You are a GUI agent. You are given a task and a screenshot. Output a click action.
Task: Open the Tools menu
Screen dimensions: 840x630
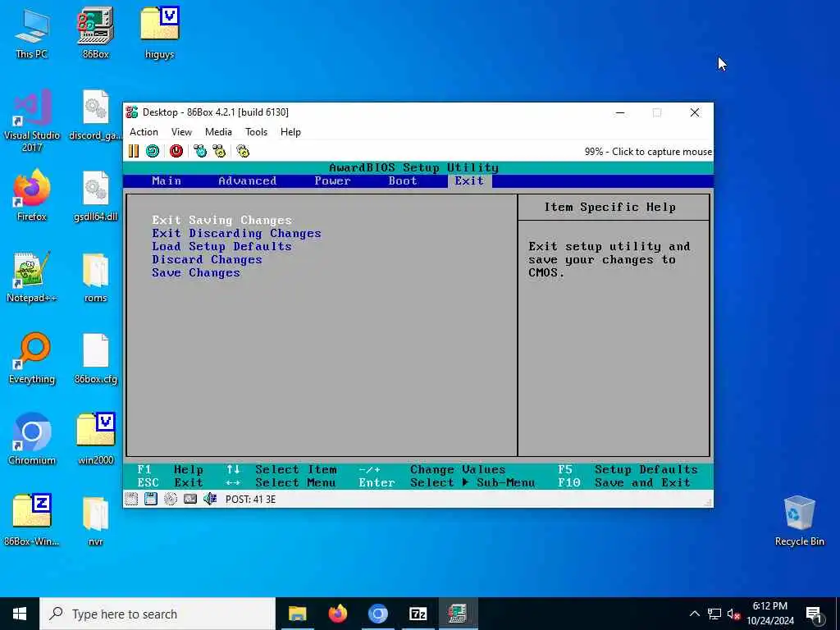(x=256, y=132)
